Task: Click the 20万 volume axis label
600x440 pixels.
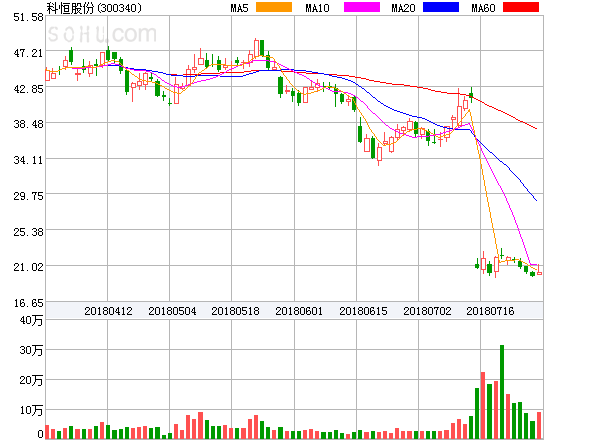Action: (x=31, y=380)
